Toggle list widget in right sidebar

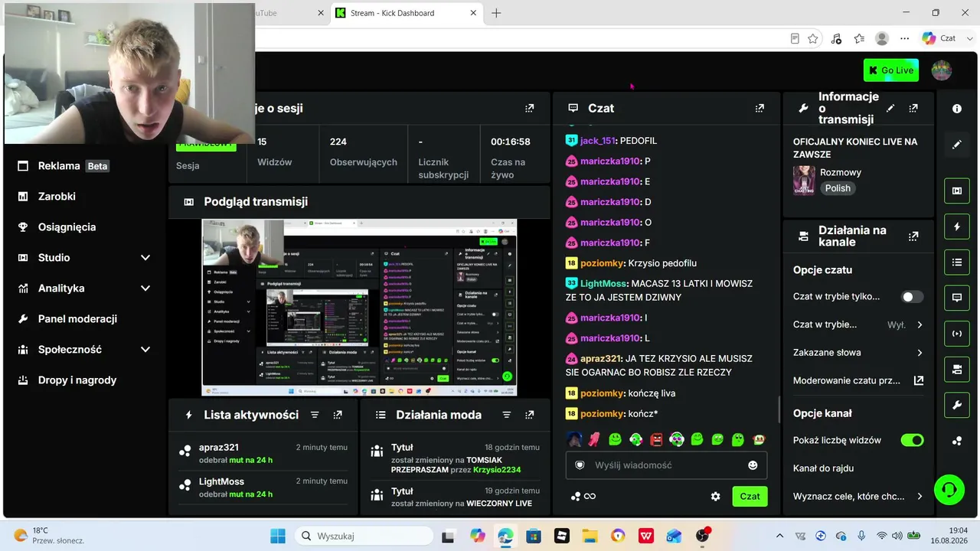(957, 262)
